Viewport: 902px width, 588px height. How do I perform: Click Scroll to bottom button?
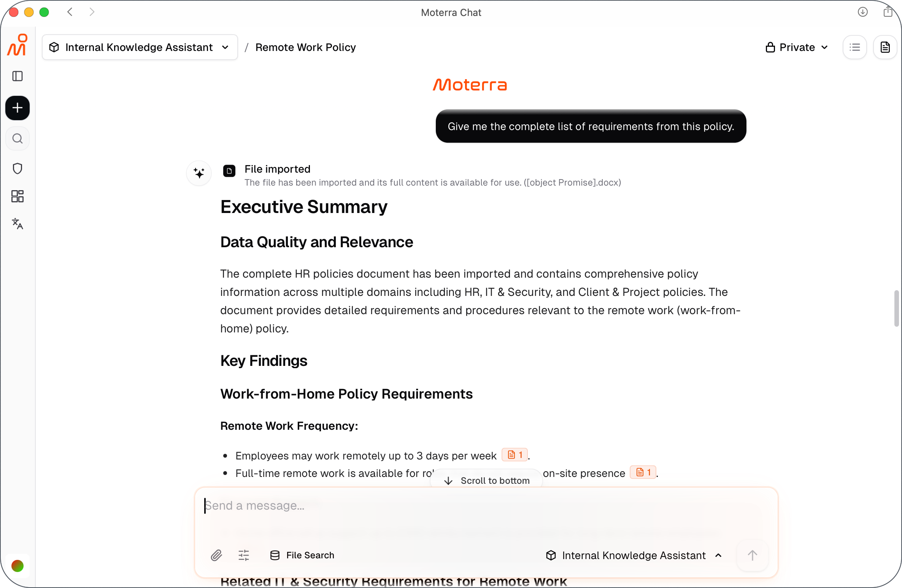pyautogui.click(x=487, y=480)
